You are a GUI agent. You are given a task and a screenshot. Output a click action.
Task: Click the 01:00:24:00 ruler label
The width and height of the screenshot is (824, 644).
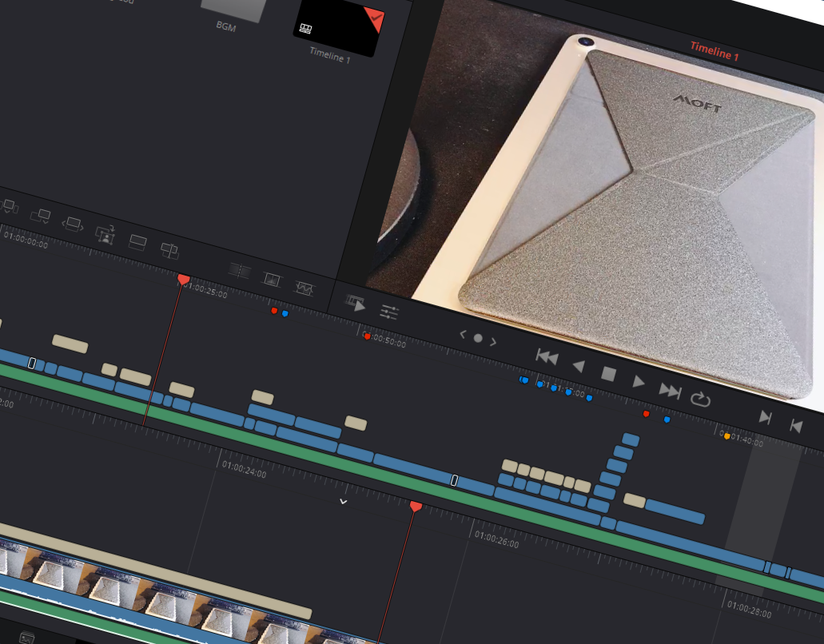pyautogui.click(x=244, y=469)
